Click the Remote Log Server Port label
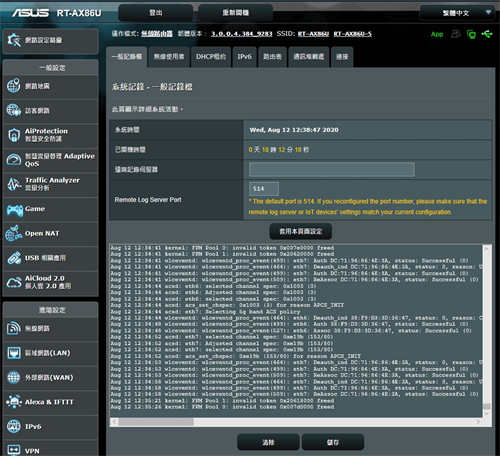Image resolution: width=500 pixels, height=456 pixels. pyautogui.click(x=148, y=200)
